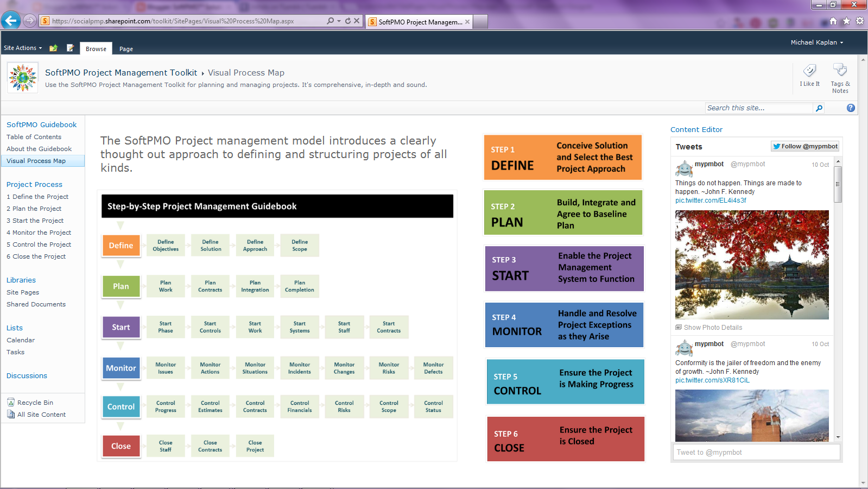The width and height of the screenshot is (868, 489).
Task: Click the teal Control process button
Action: [x=121, y=406]
